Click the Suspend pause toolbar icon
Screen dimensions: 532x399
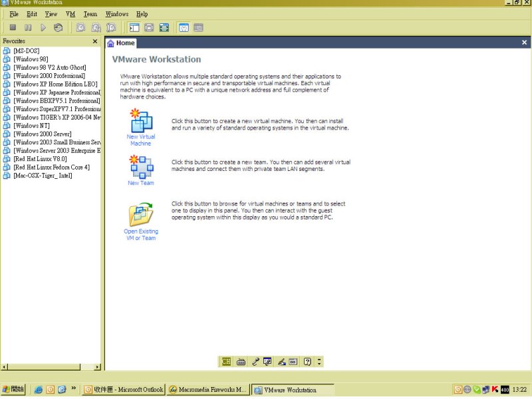tap(28, 27)
